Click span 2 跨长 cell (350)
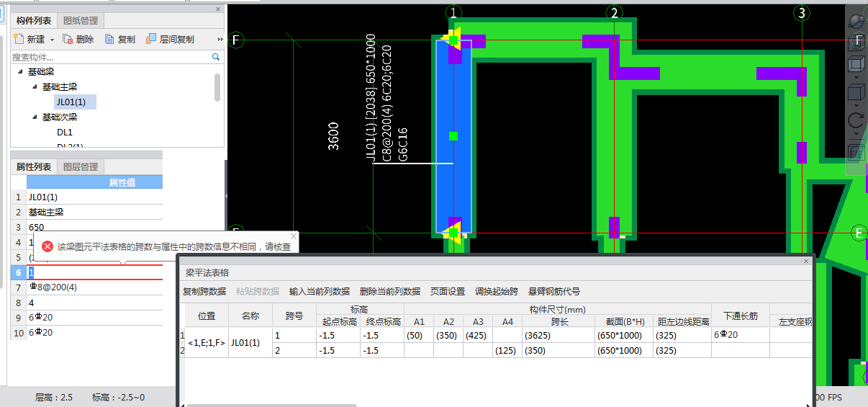868x407 pixels. pos(559,351)
